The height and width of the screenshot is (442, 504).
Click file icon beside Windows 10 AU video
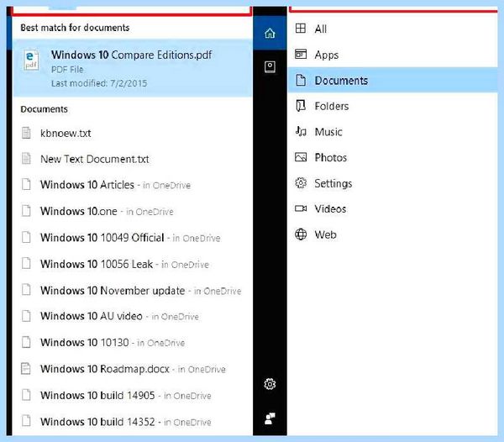(26, 316)
